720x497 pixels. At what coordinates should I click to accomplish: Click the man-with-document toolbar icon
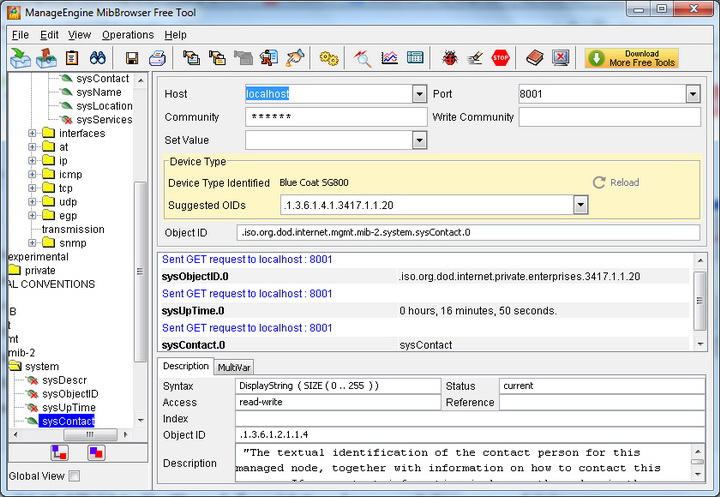(x=269, y=58)
